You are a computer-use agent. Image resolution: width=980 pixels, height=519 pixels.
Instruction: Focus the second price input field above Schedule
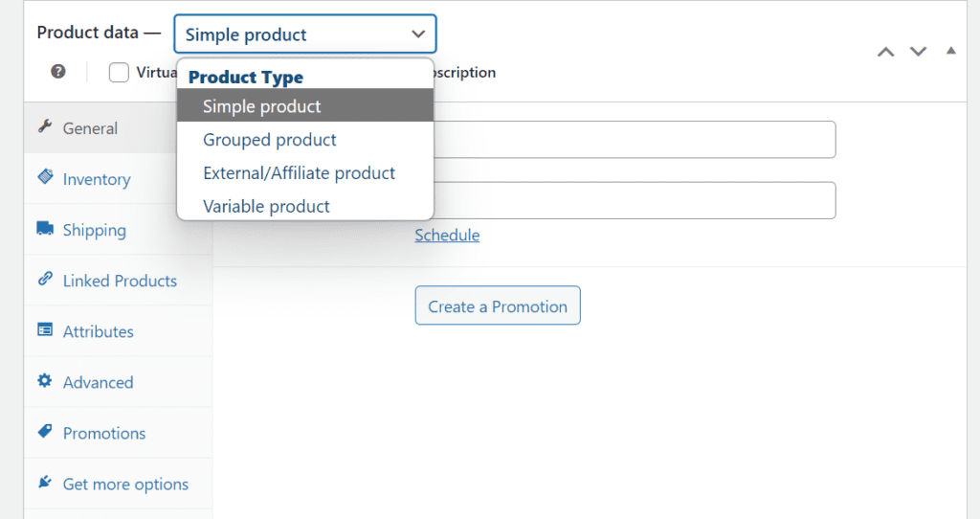[x=635, y=200]
